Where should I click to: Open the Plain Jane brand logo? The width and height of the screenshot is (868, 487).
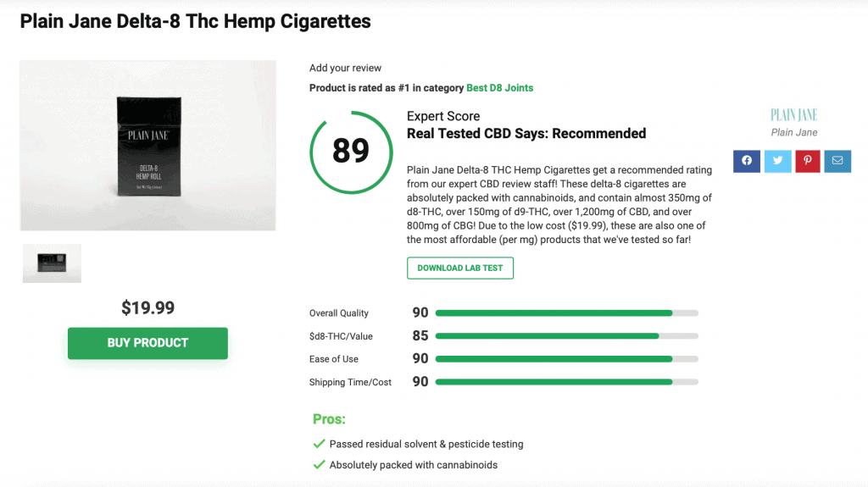click(x=793, y=114)
